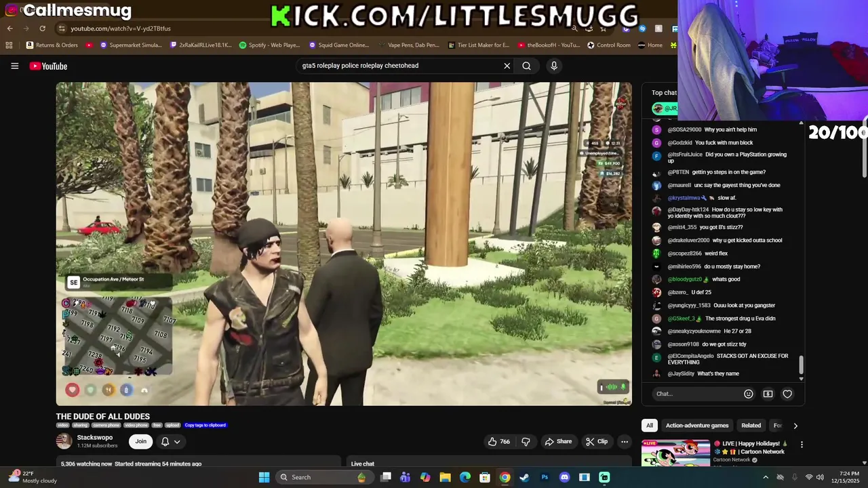Start voice search with microphone icon

[x=554, y=66]
